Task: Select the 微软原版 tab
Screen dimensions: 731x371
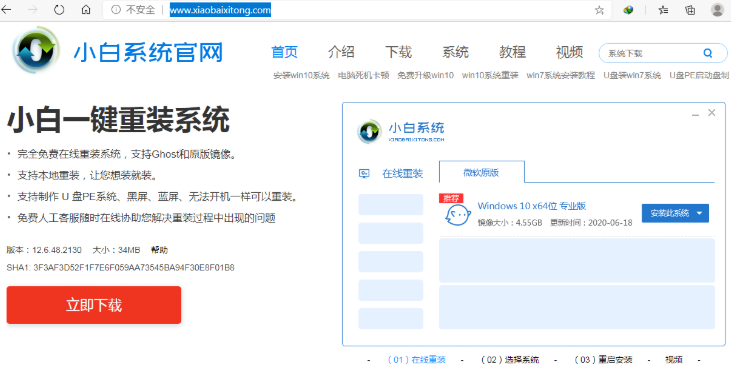Action: coord(482,172)
